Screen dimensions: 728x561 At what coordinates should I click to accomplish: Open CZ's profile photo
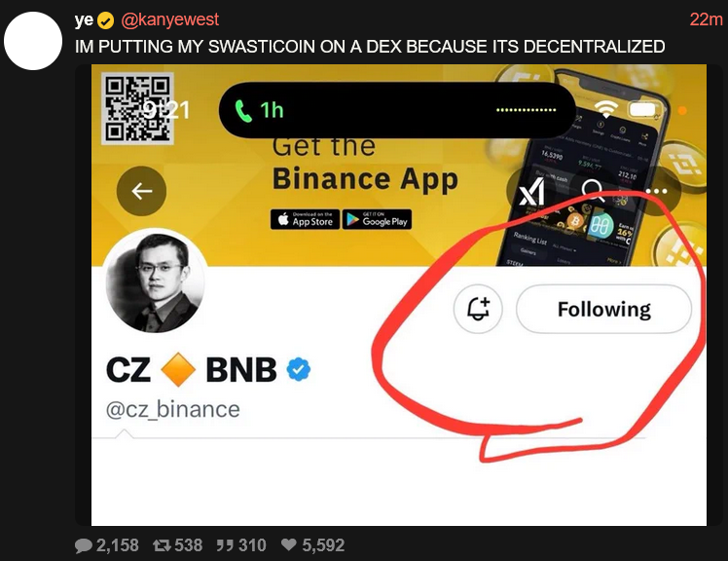[154, 281]
